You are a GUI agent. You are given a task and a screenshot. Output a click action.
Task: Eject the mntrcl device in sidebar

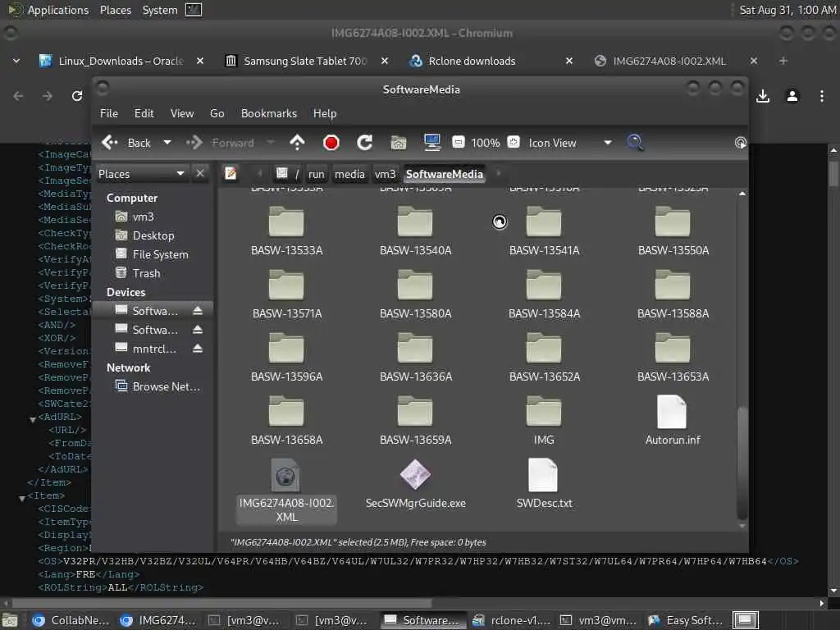click(198, 349)
